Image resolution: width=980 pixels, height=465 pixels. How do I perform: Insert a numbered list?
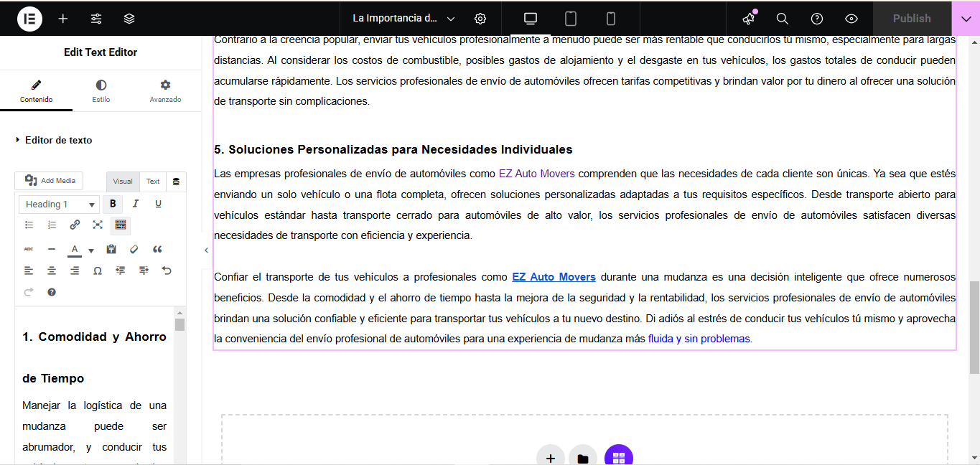pos(52,225)
